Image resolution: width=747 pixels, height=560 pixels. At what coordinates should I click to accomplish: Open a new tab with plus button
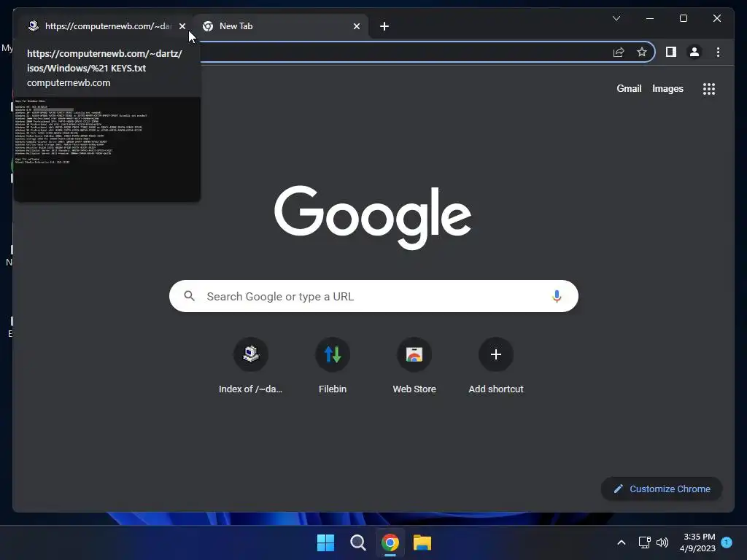(x=384, y=26)
